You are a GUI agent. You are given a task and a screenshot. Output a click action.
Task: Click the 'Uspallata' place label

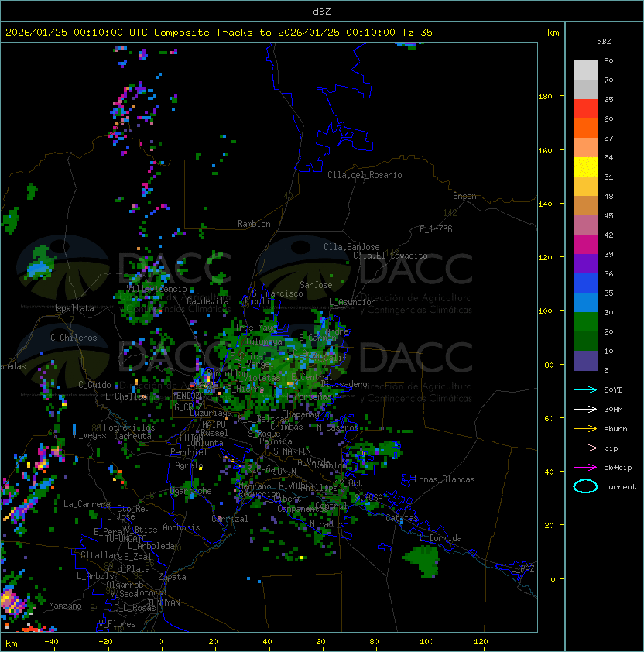click(73, 308)
